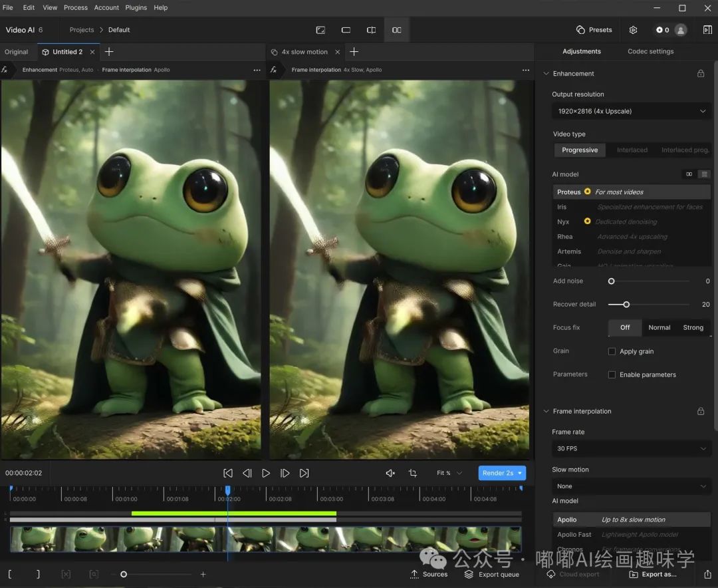
Task: Switch AI model to list view
Action: tap(704, 174)
